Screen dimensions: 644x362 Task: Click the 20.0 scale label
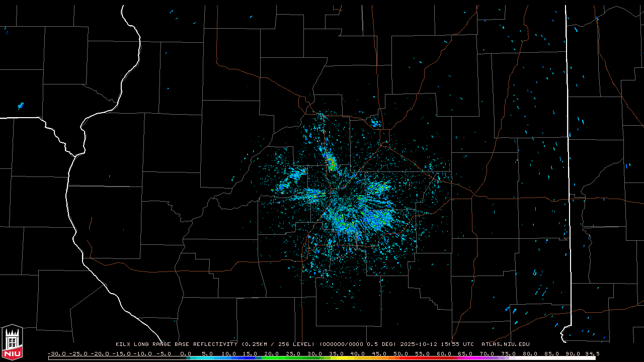pos(271,353)
